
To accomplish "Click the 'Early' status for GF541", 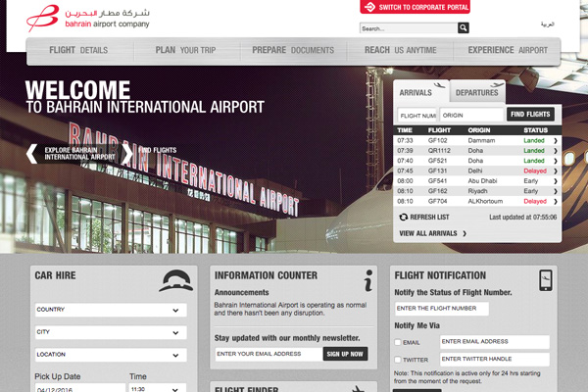I will point(531,180).
